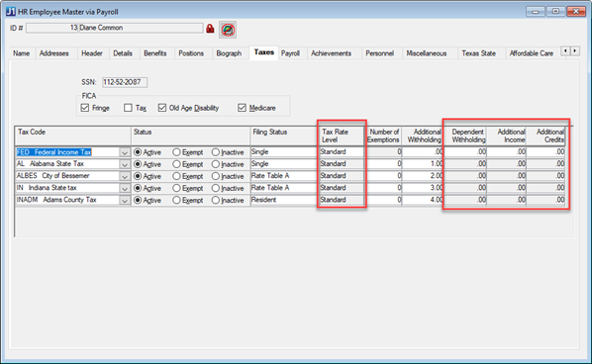Click Additional Withholding 2.00 for City of Bessemer
Screen dimensions: 592x364
pos(423,176)
